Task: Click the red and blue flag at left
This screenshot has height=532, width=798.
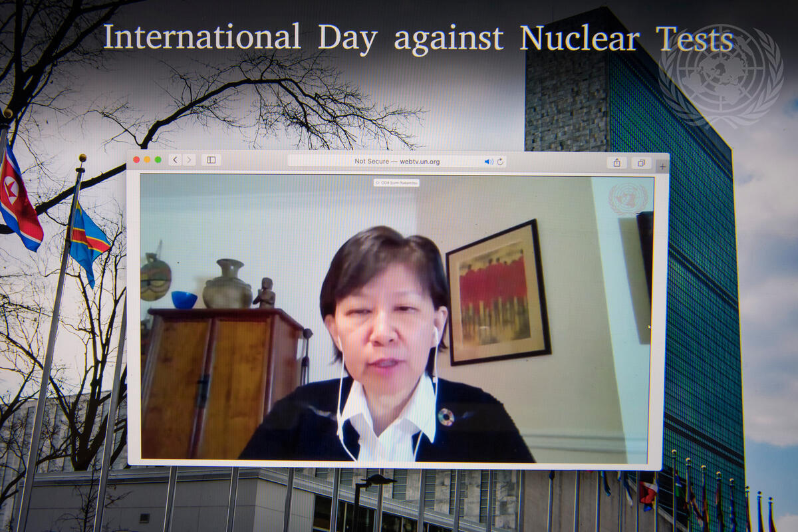Action: [20, 199]
